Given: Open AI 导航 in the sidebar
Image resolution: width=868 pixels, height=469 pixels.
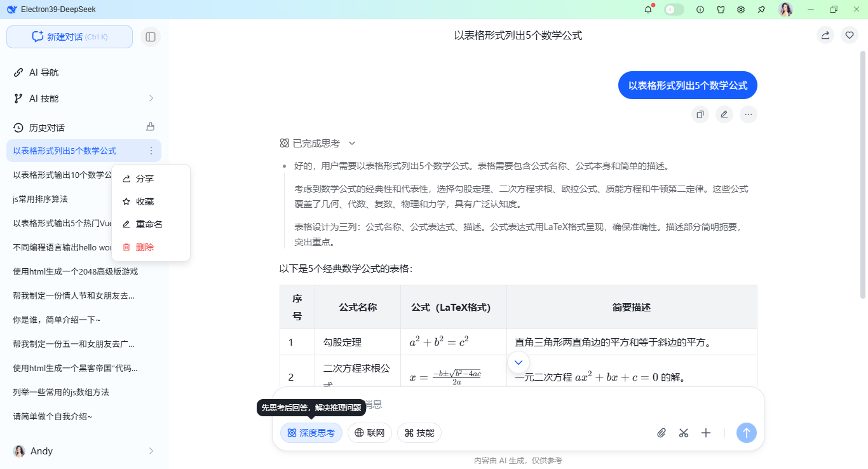Looking at the screenshot, I should [44, 72].
